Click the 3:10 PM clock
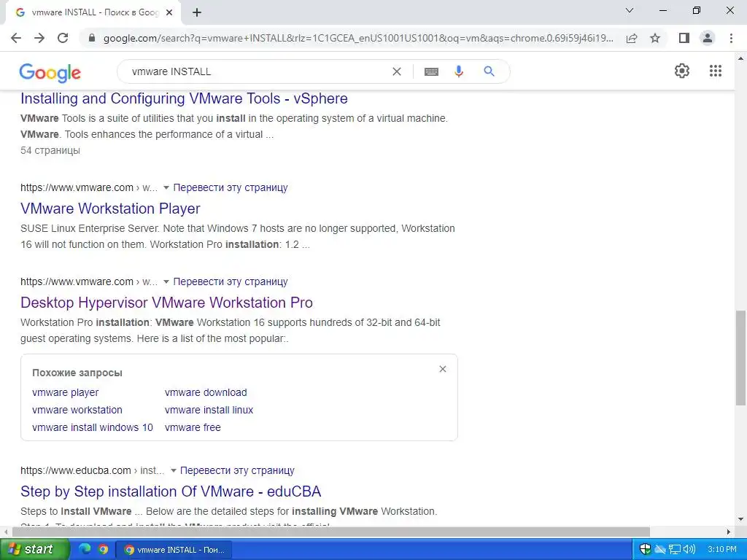This screenshot has height=560, width=747. (x=721, y=550)
